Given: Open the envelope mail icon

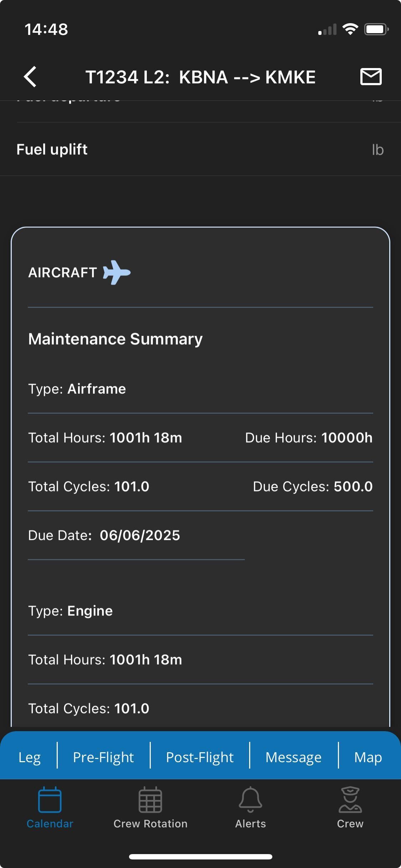Looking at the screenshot, I should click(x=371, y=77).
